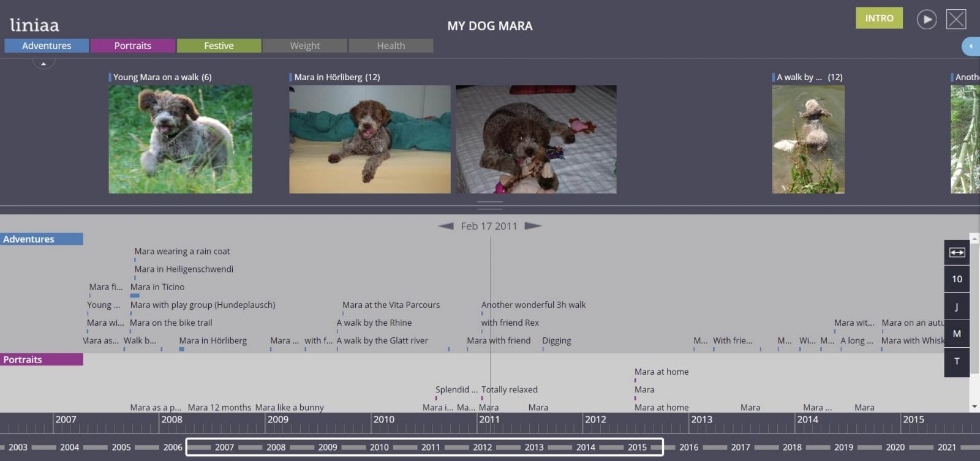980x461 pixels.
Task: Select the T zoom level button
Action: [957, 361]
